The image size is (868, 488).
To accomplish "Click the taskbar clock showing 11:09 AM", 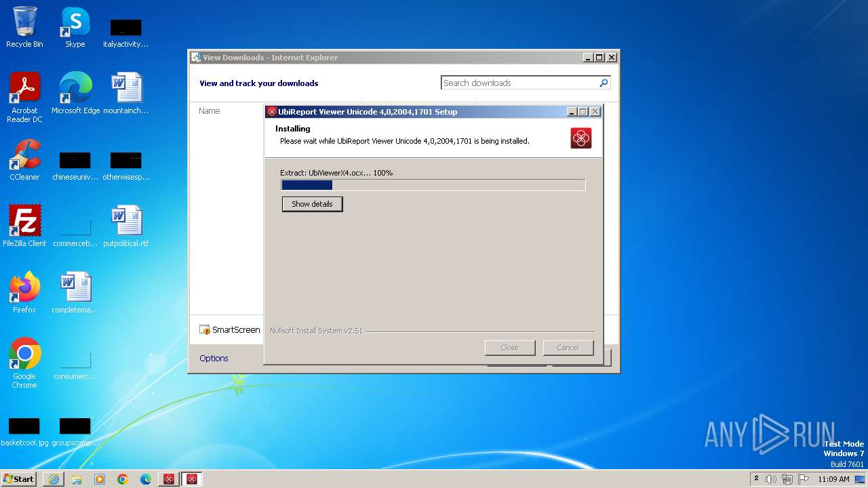I will (x=833, y=479).
